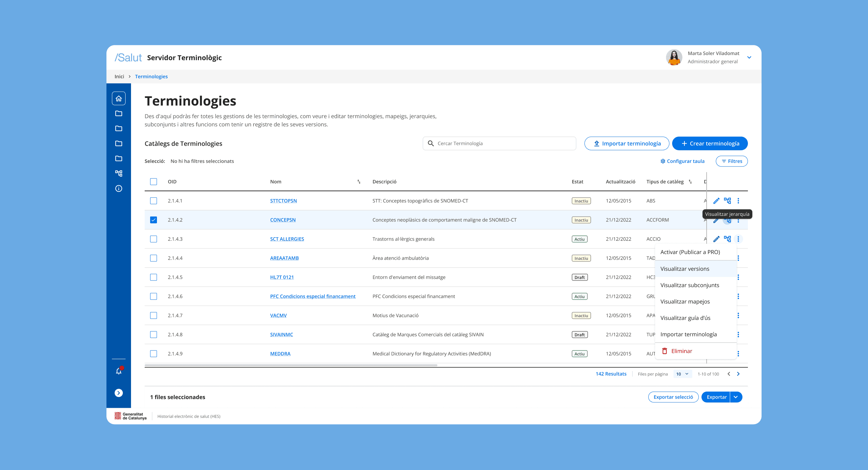868x470 pixels.
Task: Click the home icon in sidebar
Action: 118,99
